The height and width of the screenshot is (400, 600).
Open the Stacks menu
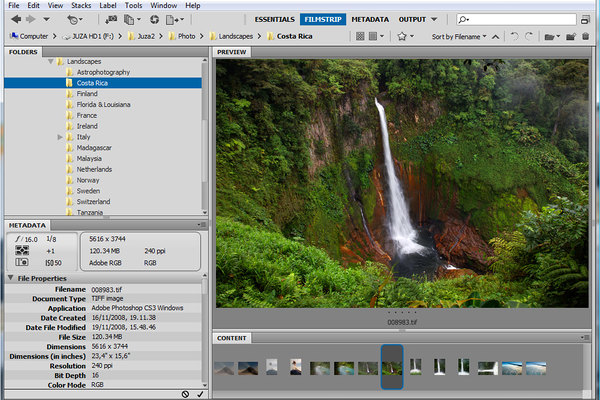coord(81,5)
